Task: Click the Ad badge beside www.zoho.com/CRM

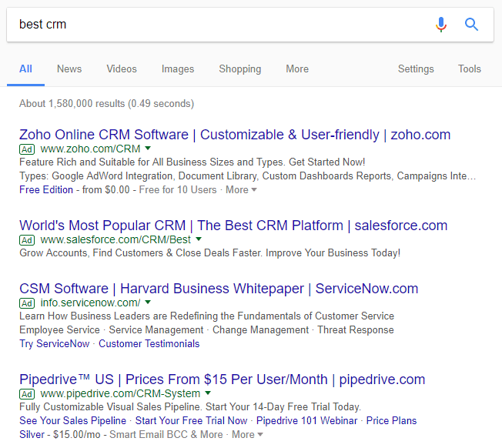Action: coord(27,149)
